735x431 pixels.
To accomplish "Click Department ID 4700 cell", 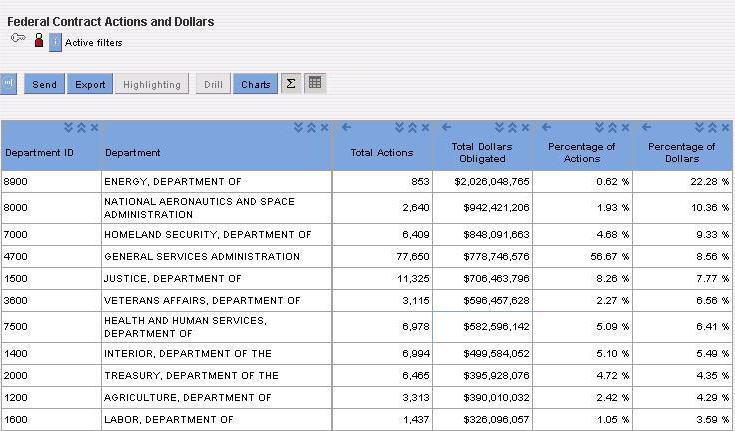I will pyautogui.click(x=51, y=257).
